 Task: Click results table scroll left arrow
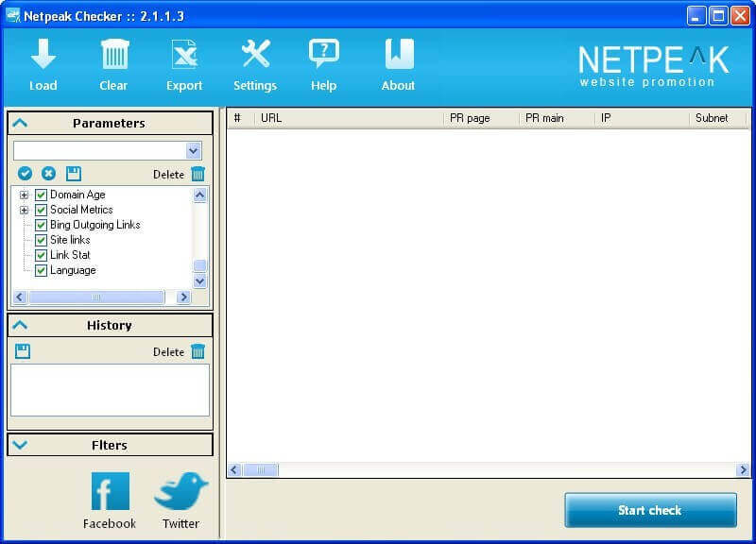pos(234,469)
